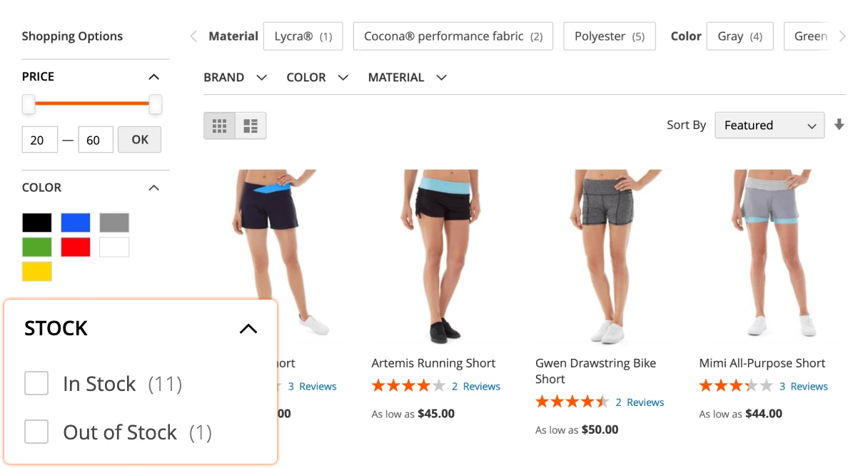Click the right arrow to see more filters

[x=842, y=36]
